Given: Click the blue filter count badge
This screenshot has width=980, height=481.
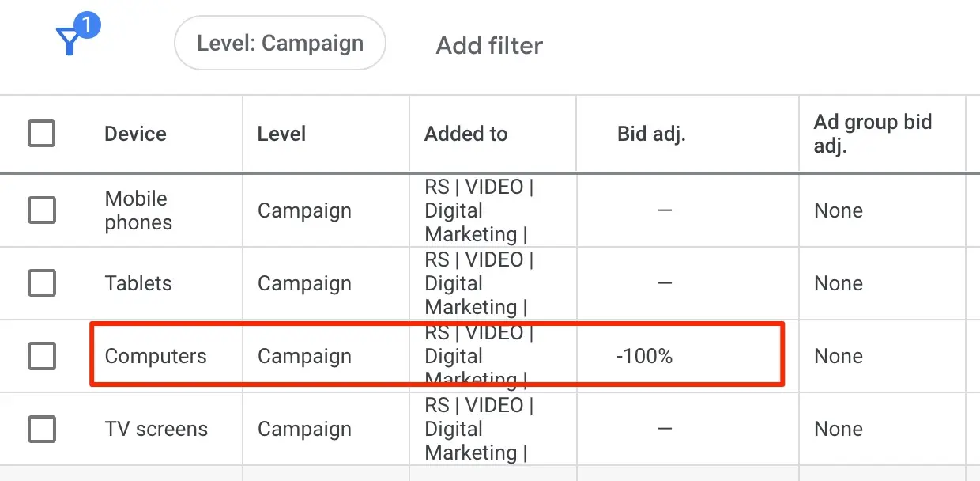Looking at the screenshot, I should coord(87,25).
